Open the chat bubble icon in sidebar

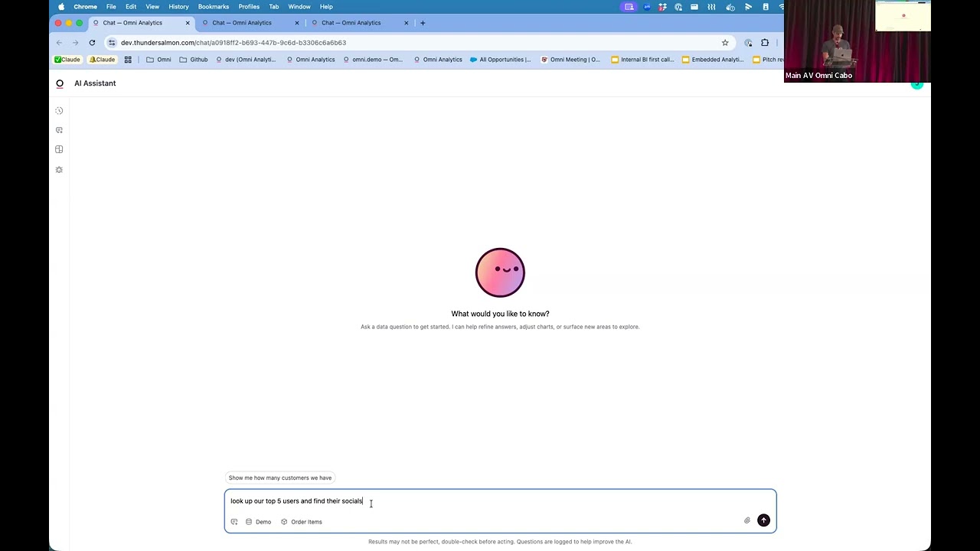pos(59,130)
